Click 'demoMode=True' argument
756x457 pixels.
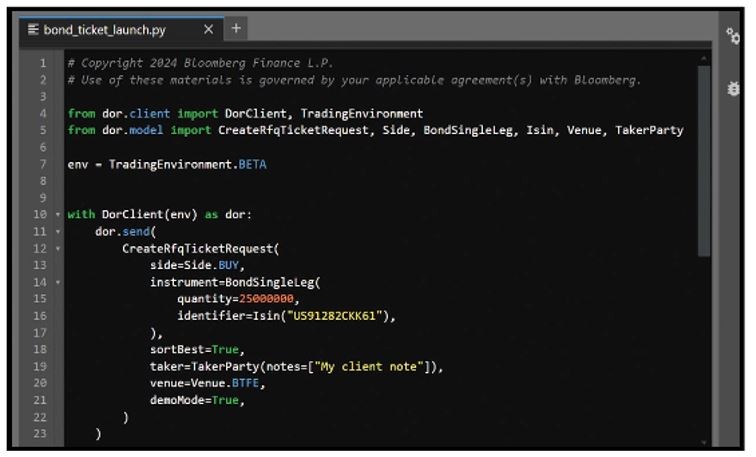click(x=194, y=400)
